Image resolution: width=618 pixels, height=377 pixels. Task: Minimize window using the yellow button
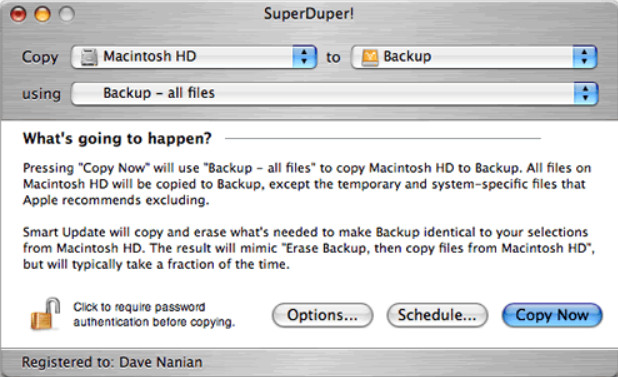coord(43,14)
